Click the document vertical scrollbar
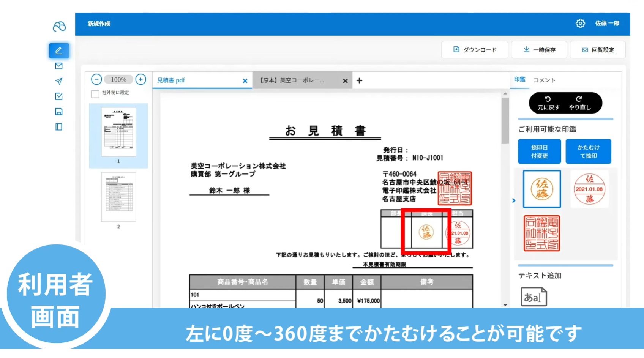The image size is (644, 358). [x=505, y=121]
